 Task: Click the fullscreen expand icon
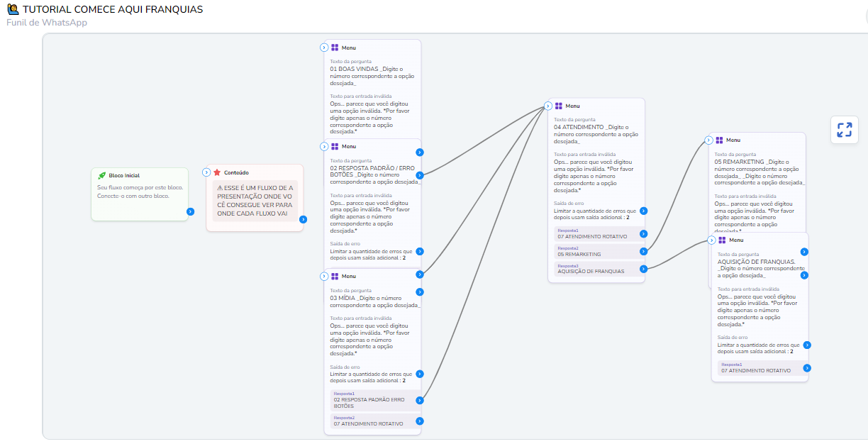tap(844, 130)
